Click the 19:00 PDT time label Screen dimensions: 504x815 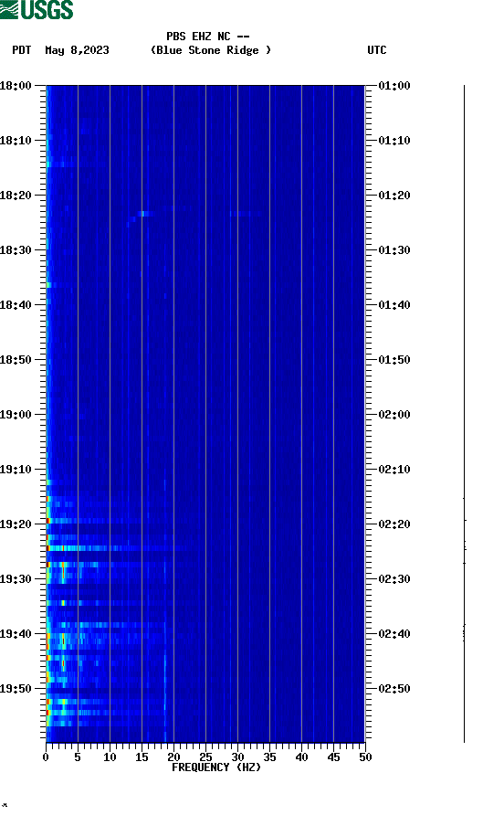point(16,415)
